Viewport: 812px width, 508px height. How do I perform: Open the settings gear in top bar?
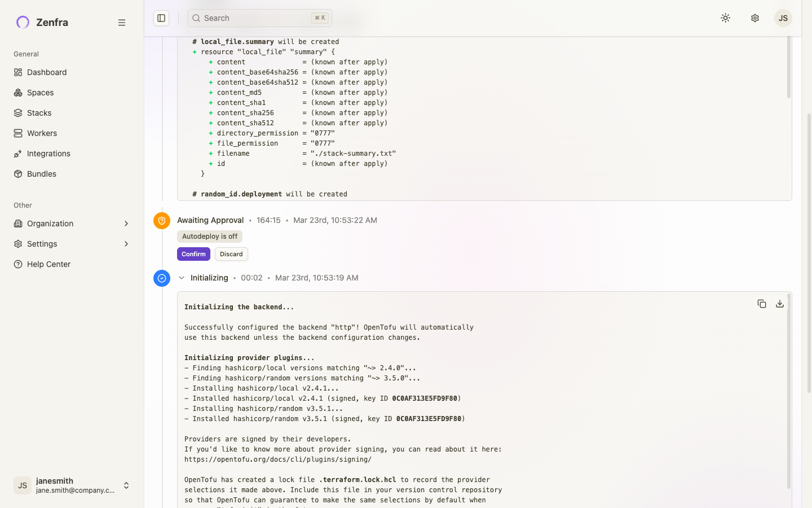tap(754, 17)
